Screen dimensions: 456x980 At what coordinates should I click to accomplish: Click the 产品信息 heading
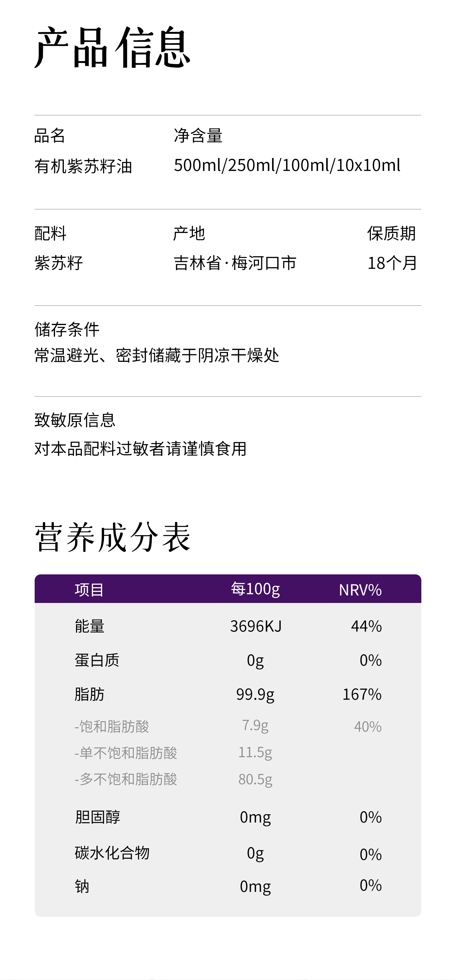point(112,47)
